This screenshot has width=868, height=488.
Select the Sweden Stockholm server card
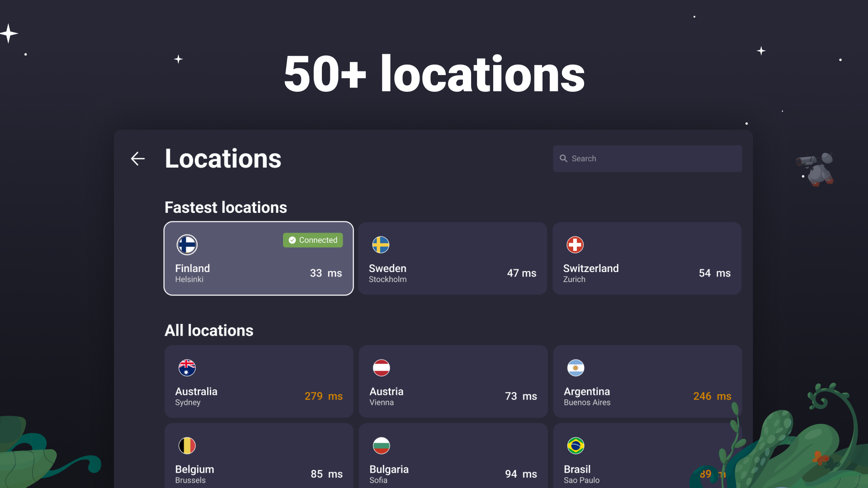452,258
